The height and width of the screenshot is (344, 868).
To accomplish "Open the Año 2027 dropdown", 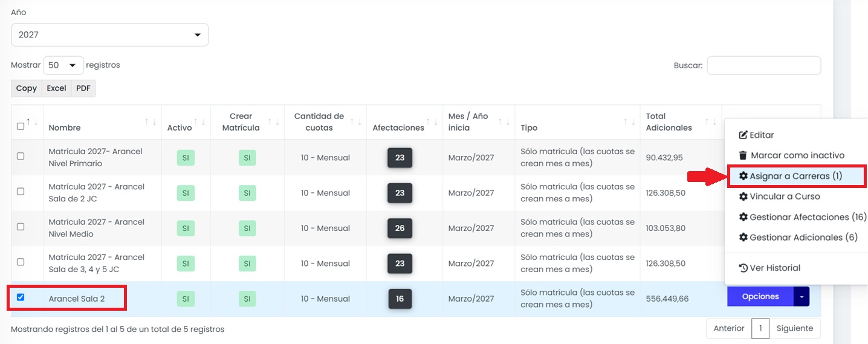I will [x=110, y=35].
